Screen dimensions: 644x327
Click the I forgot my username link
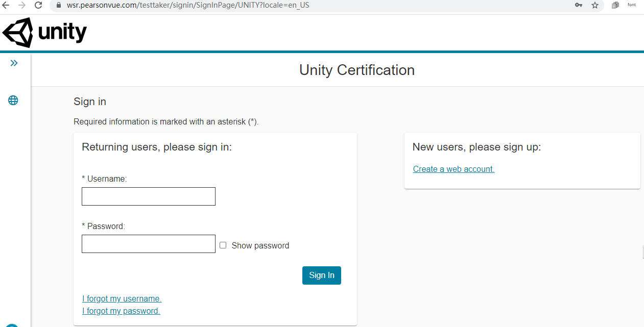coord(122,299)
